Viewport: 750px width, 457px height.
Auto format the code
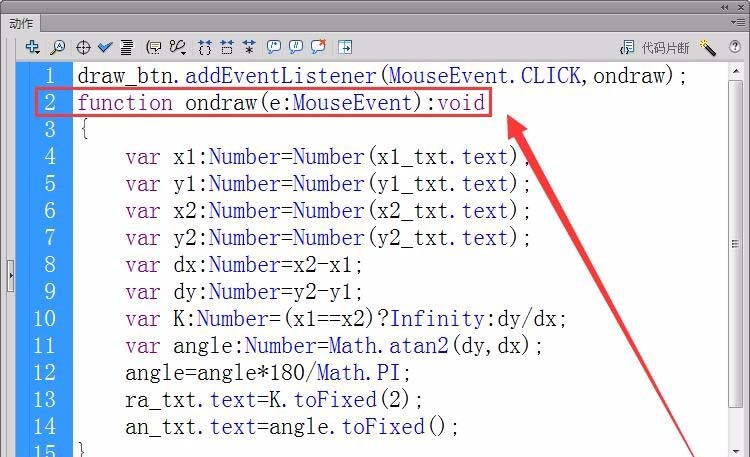pyautogui.click(x=127, y=47)
